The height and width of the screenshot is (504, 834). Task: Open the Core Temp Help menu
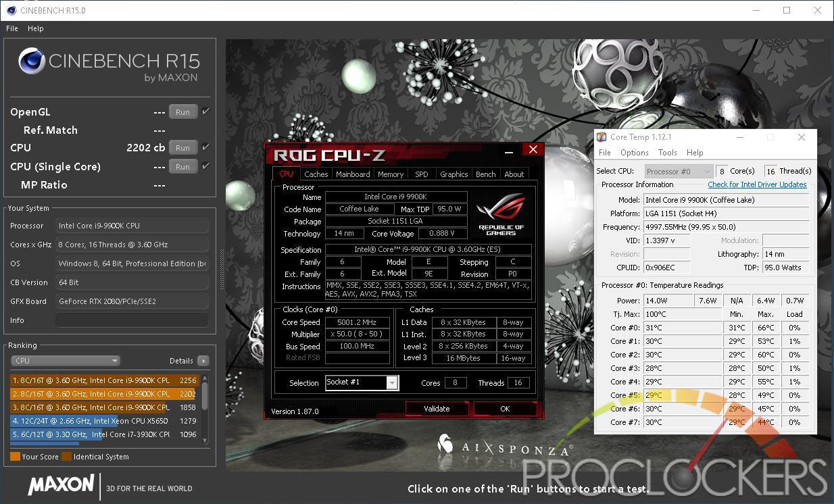pyautogui.click(x=695, y=153)
